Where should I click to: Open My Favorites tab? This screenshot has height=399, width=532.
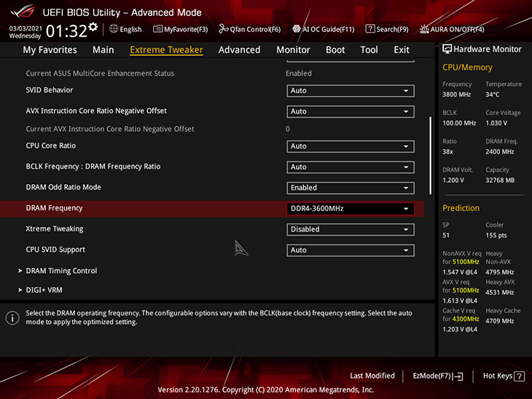[50, 50]
